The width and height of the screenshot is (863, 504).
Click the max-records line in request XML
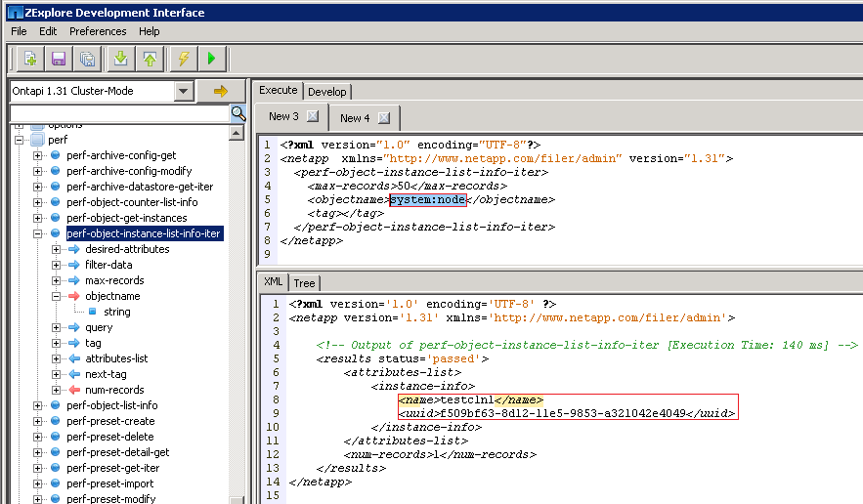click(408, 186)
